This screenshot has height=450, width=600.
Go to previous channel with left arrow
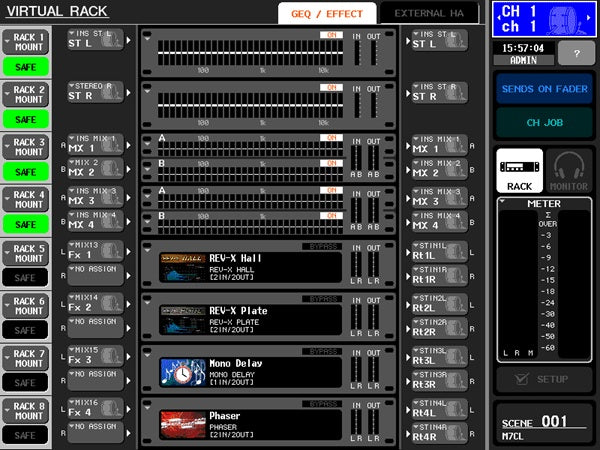(499, 18)
